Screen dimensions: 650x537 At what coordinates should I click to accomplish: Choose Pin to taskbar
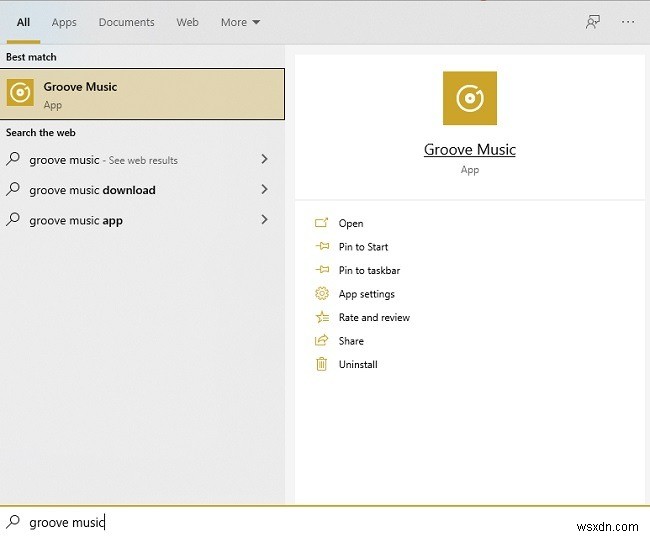click(x=369, y=271)
